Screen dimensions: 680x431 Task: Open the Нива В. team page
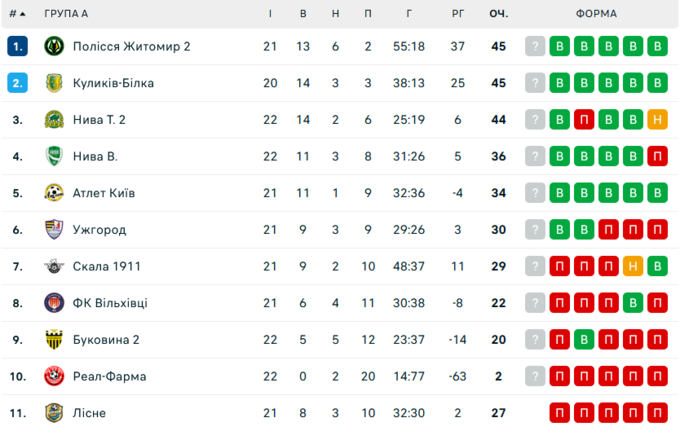(x=95, y=156)
